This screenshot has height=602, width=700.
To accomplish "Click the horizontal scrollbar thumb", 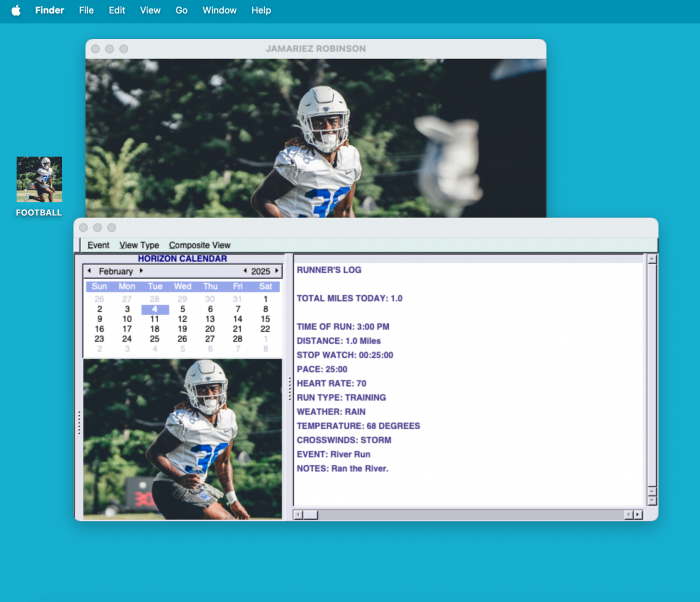I will coord(310,514).
